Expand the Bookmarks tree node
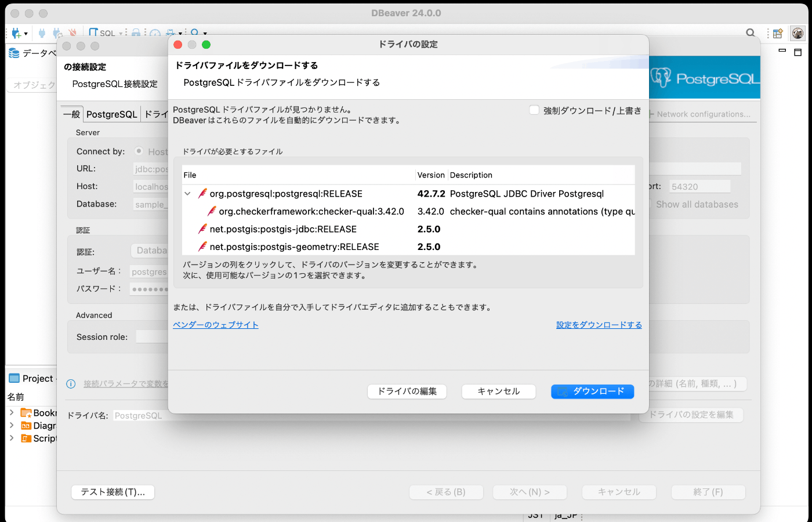The height and width of the screenshot is (522, 812). coord(12,412)
